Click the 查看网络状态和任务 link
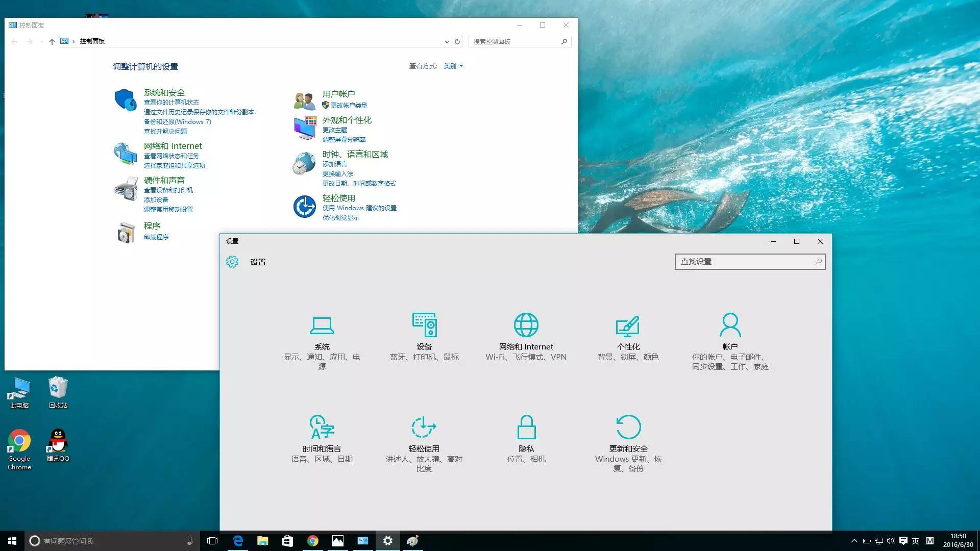 [171, 156]
